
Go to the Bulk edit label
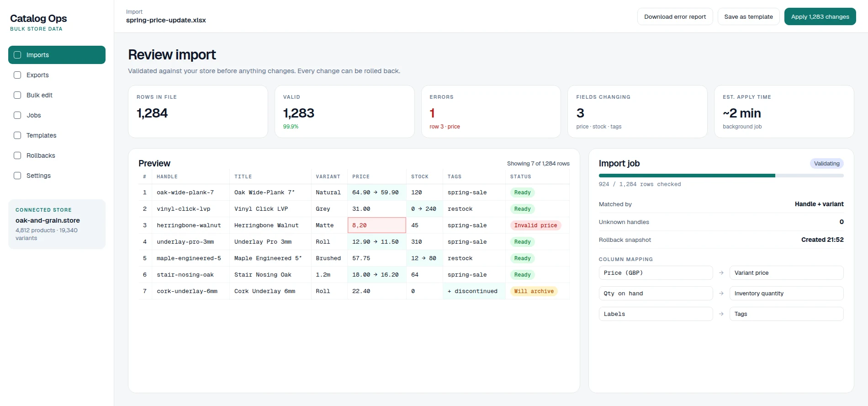coord(39,95)
